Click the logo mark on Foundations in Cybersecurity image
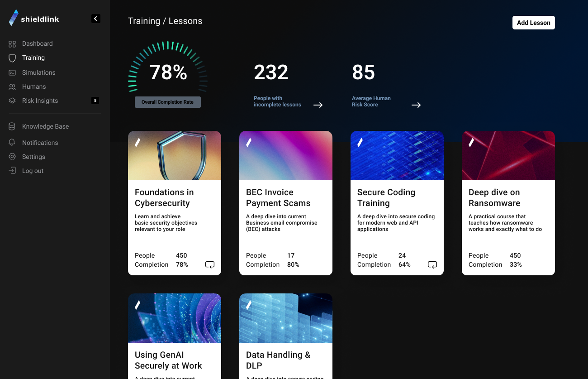The width and height of the screenshot is (588, 379). 138,143
